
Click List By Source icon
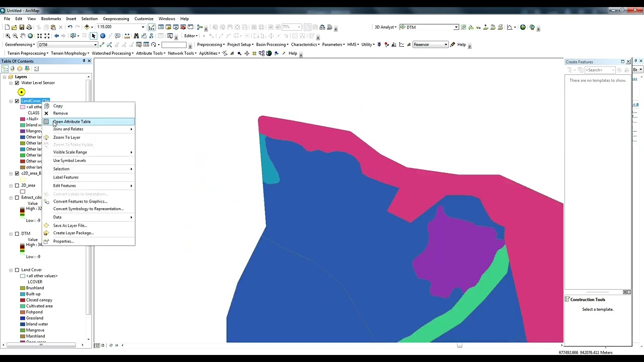(x=13, y=69)
